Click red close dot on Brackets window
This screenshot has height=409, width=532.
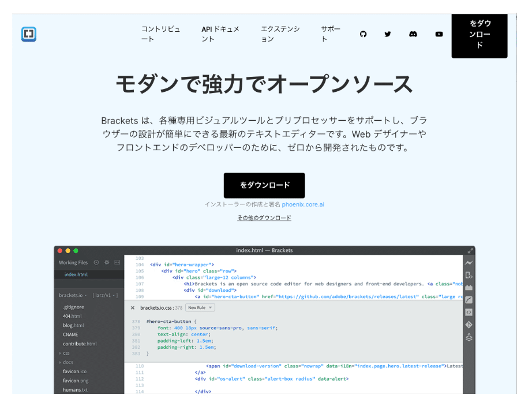click(x=59, y=251)
